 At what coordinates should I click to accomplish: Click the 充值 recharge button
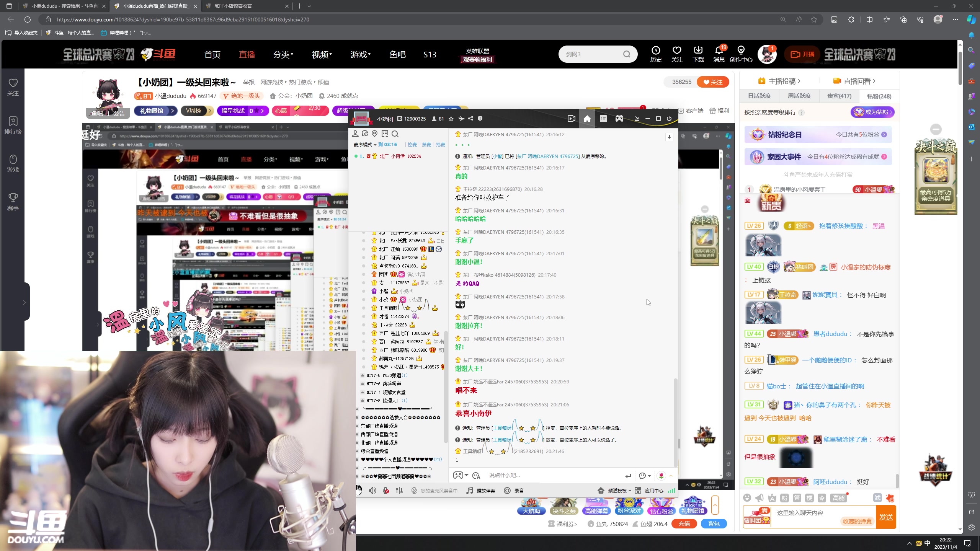[x=684, y=524]
